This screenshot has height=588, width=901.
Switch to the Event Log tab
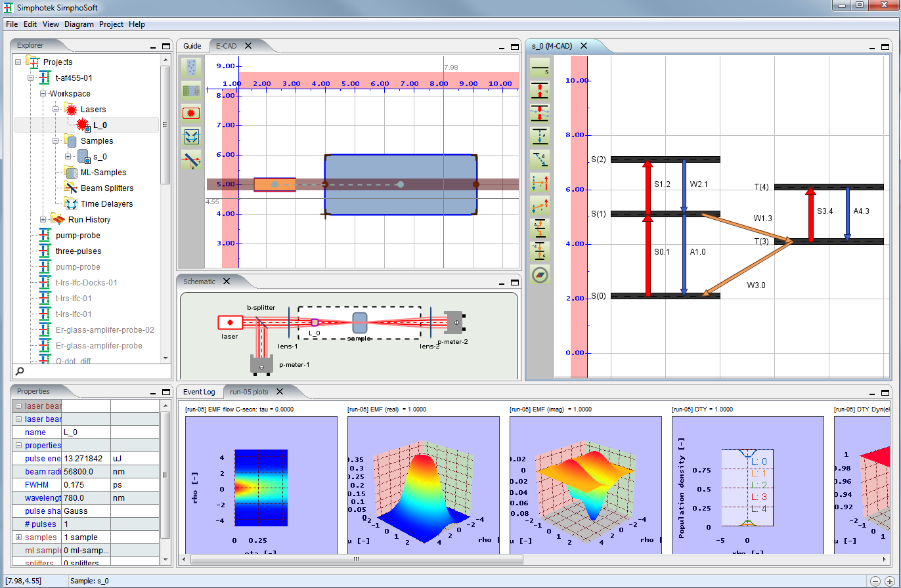[x=199, y=392]
